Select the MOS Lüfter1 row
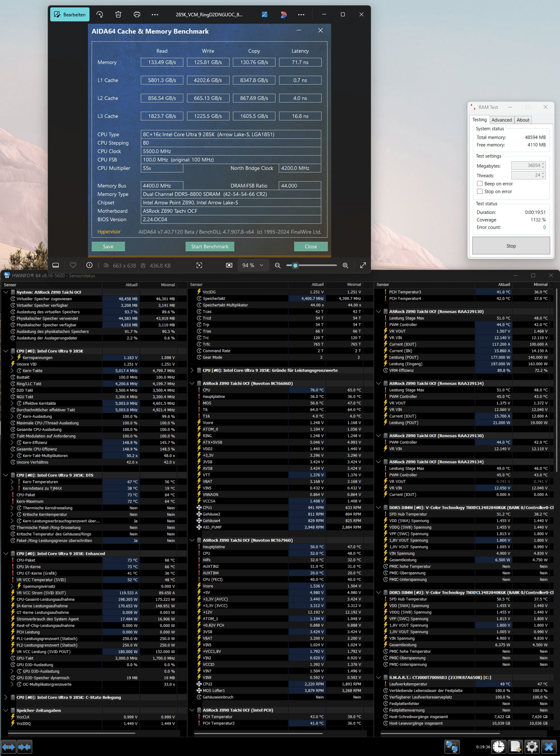560x756 pixels. point(279,691)
